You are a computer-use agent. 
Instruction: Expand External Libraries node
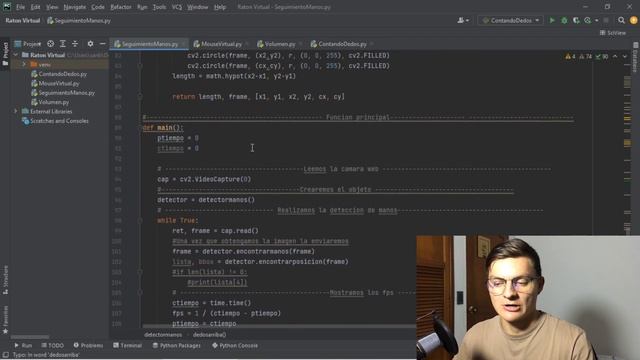(x=16, y=111)
